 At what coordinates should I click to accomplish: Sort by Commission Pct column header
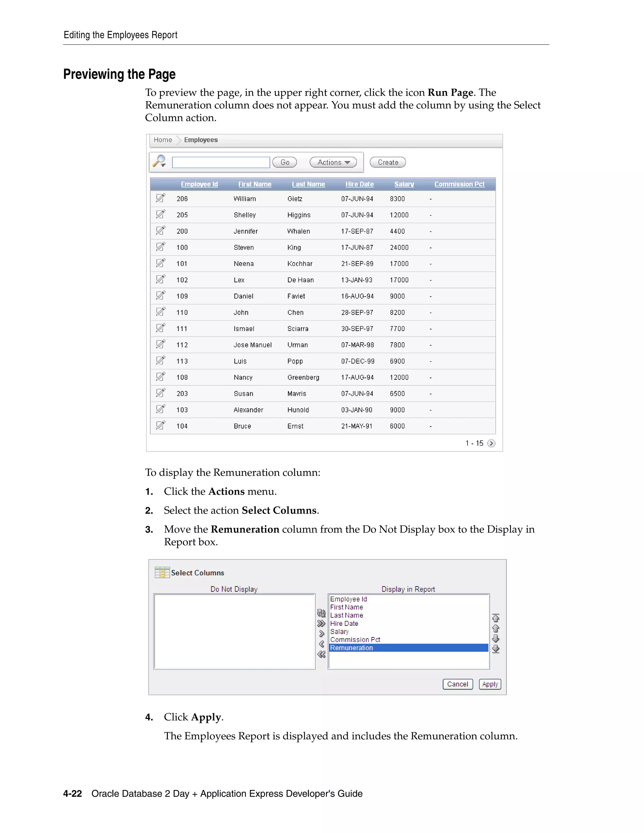(x=459, y=184)
